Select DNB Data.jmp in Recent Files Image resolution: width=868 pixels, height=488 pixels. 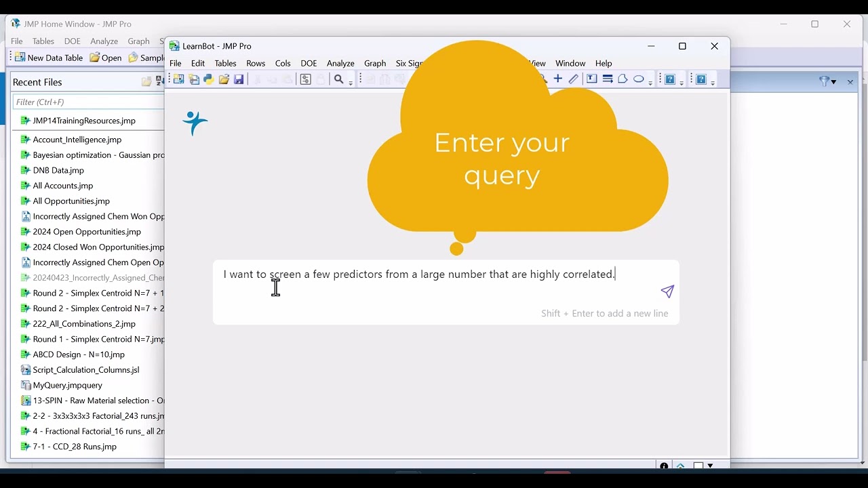(58, 171)
